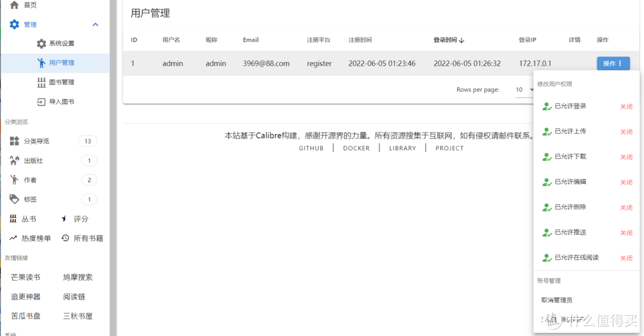Click the Email column header
The width and height of the screenshot is (644, 336).
point(250,40)
